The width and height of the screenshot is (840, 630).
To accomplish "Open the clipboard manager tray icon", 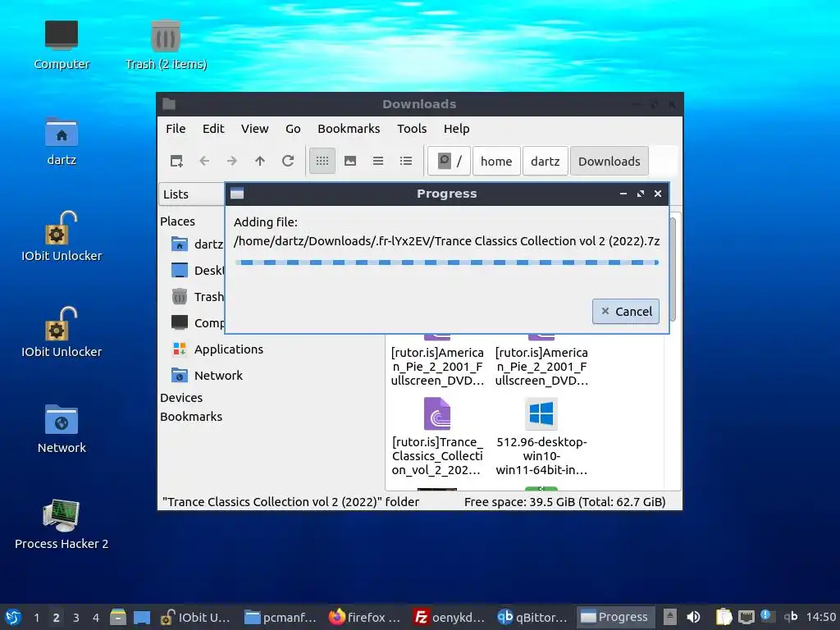I will (x=724, y=617).
